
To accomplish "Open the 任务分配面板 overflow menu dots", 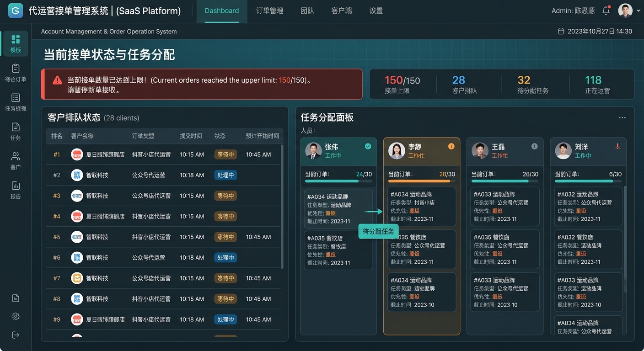I will (622, 117).
